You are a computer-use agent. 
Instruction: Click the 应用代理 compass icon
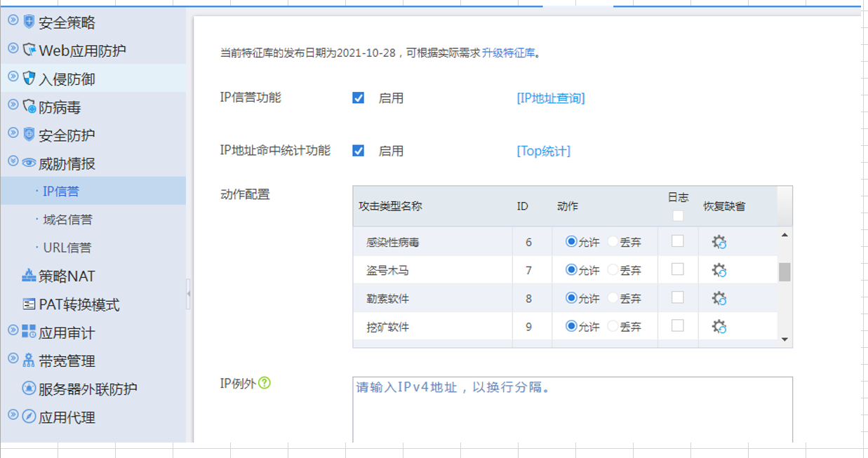coord(29,416)
